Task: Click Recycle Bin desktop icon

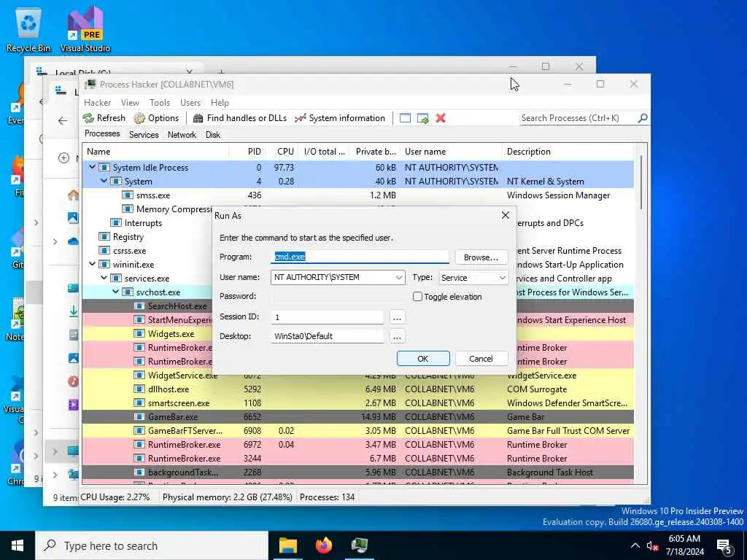Action: click(x=28, y=29)
